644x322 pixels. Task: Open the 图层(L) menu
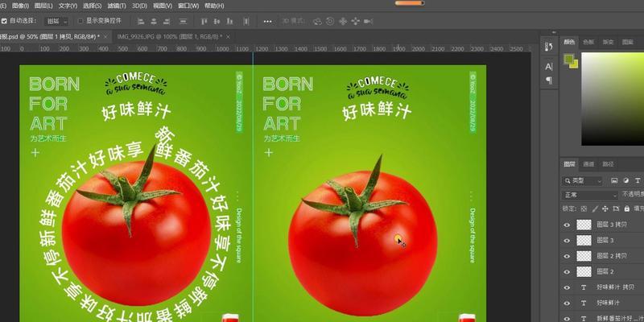[x=43, y=6]
